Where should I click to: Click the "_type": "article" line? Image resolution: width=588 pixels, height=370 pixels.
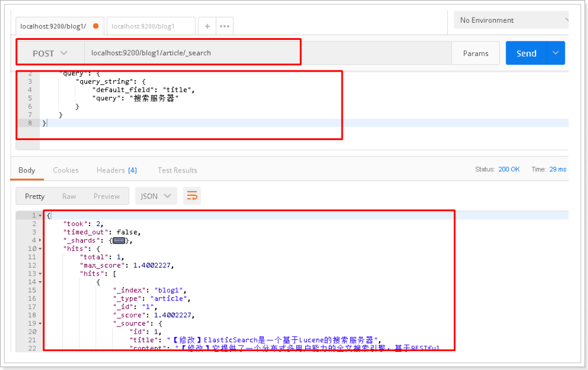(152, 298)
